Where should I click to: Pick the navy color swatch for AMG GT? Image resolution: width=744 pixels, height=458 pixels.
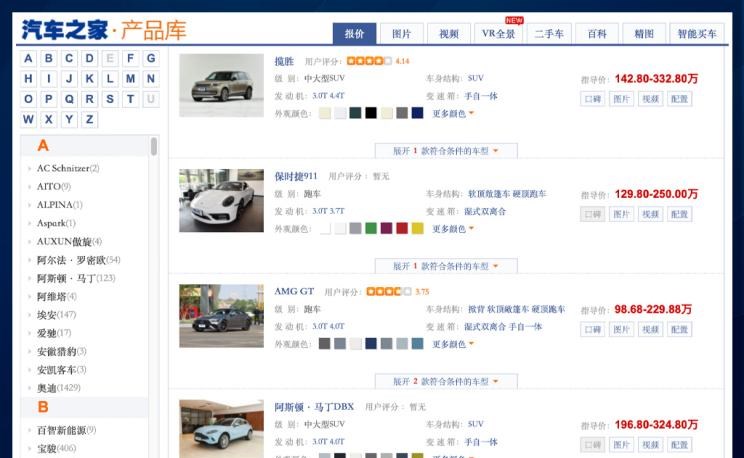click(371, 344)
